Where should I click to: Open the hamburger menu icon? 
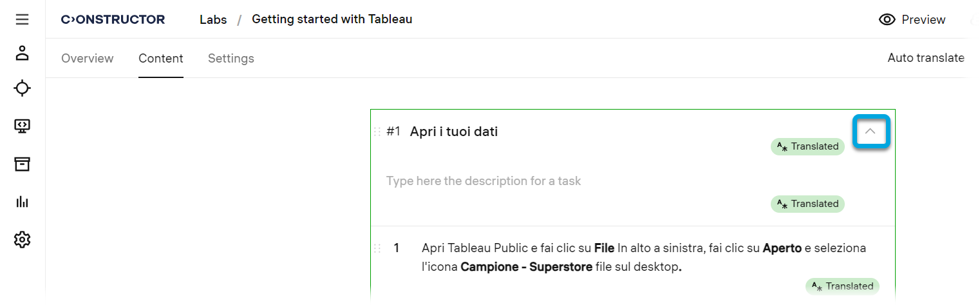[23, 19]
